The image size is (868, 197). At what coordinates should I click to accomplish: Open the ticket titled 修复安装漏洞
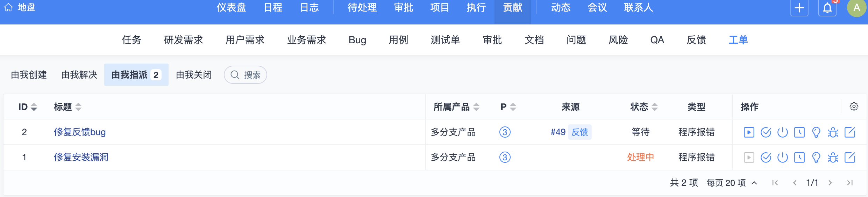(x=81, y=157)
